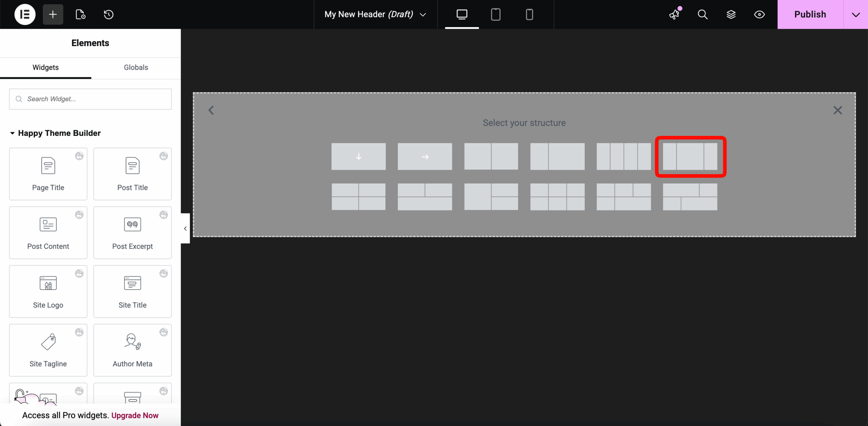This screenshot has height=426, width=868.
Task: Select the highlighted three-column structure preset
Action: click(x=690, y=157)
